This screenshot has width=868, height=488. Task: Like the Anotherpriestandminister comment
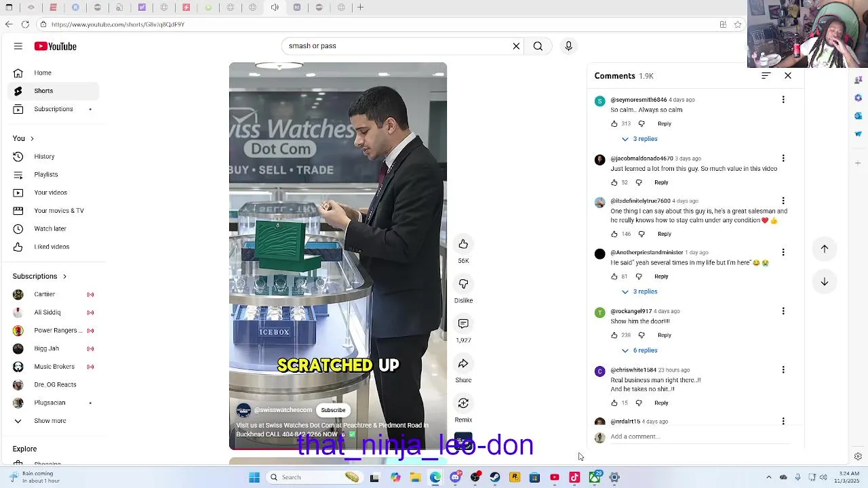tap(614, 277)
